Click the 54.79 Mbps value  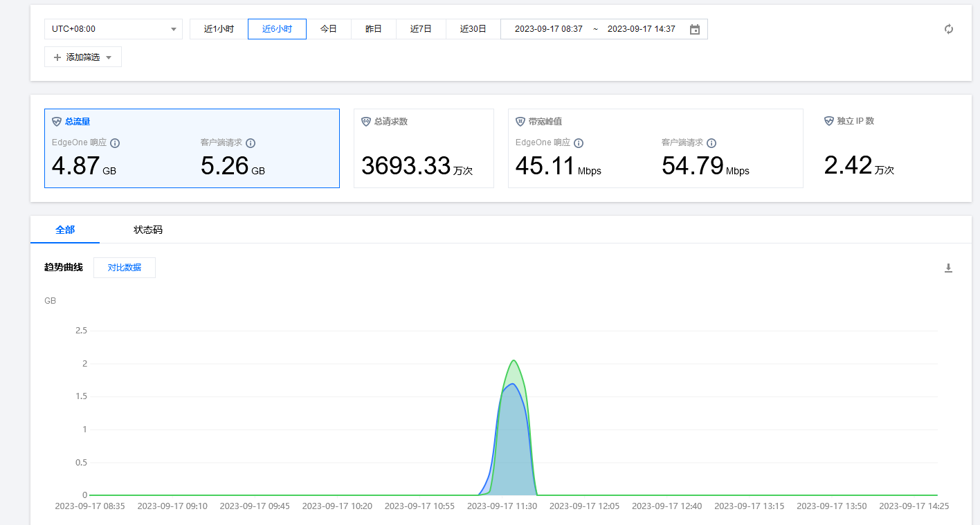tap(705, 166)
